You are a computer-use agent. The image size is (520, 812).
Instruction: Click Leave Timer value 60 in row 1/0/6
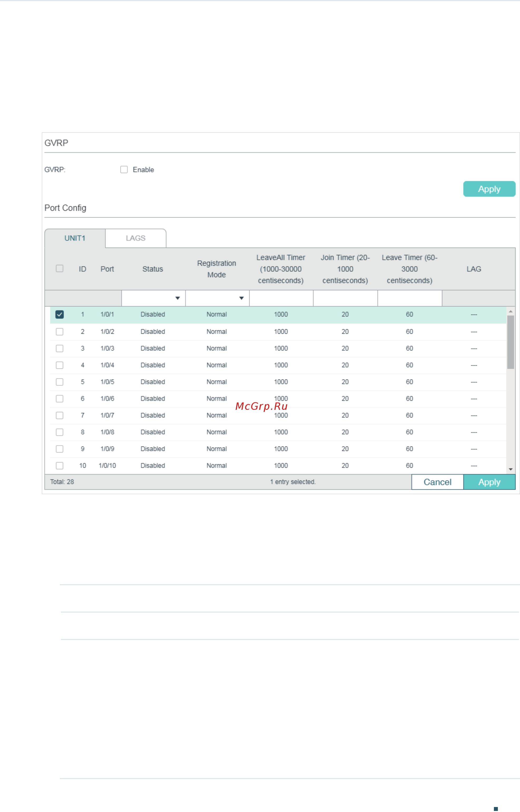410,399
